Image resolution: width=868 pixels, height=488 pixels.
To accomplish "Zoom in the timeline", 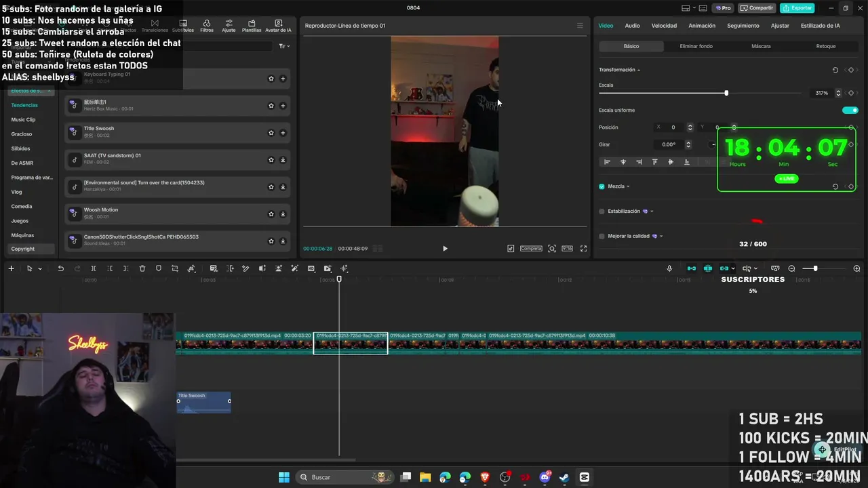I will click(x=856, y=268).
